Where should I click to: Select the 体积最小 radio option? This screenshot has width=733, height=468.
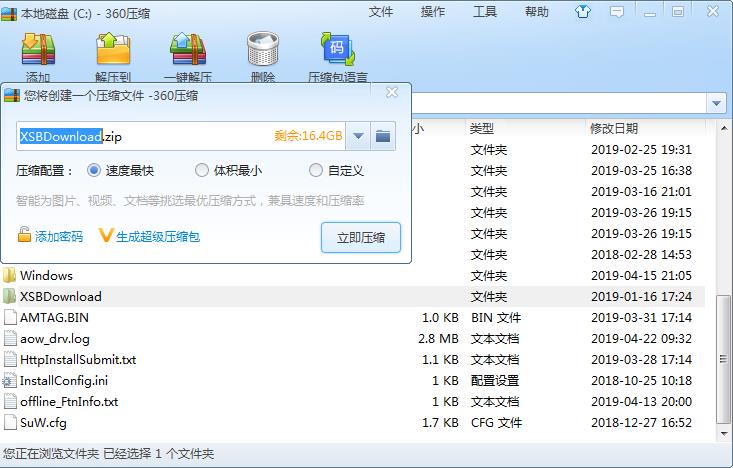(201, 170)
